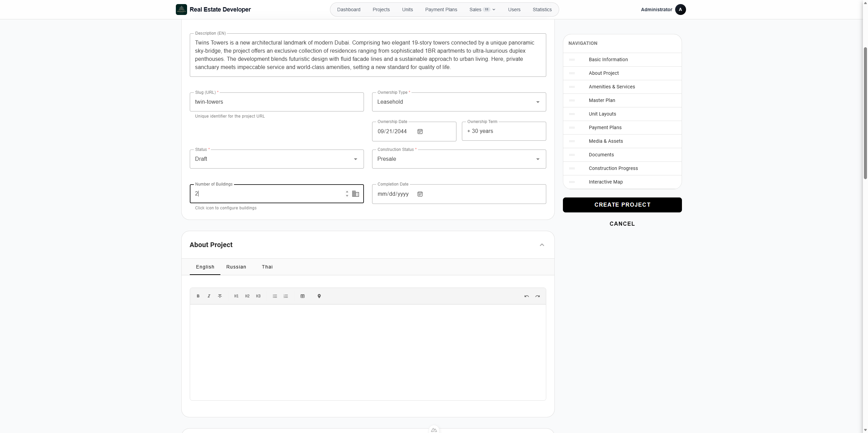The height and width of the screenshot is (433, 868).
Task: Click the Slug (URL) input field
Action: [277, 102]
